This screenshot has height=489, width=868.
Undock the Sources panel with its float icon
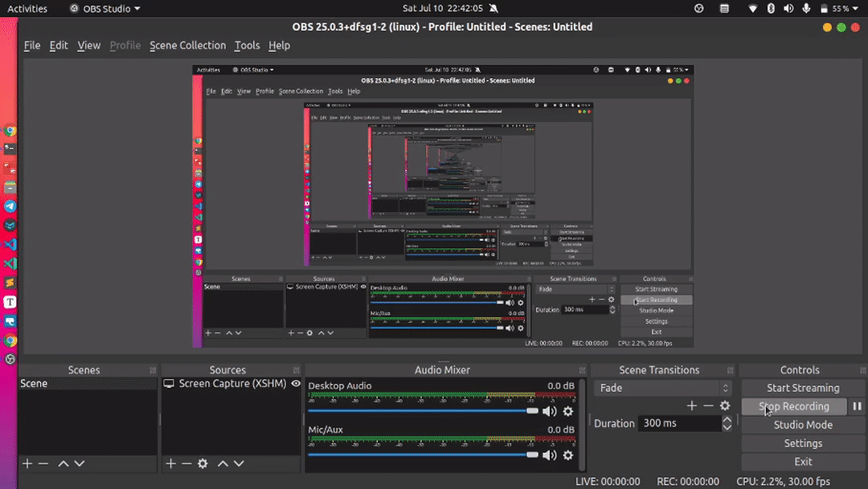(296, 370)
